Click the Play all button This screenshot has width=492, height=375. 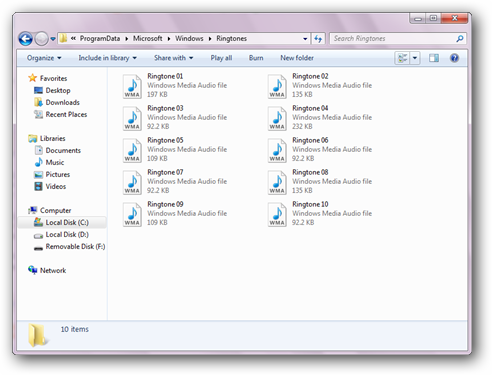click(221, 58)
